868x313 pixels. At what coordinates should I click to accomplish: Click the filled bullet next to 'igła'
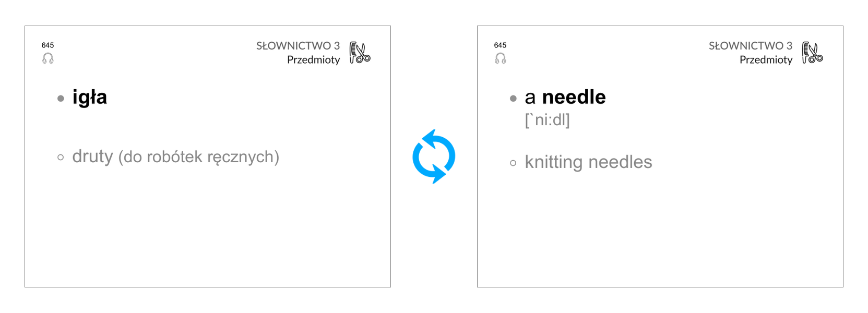(61, 98)
